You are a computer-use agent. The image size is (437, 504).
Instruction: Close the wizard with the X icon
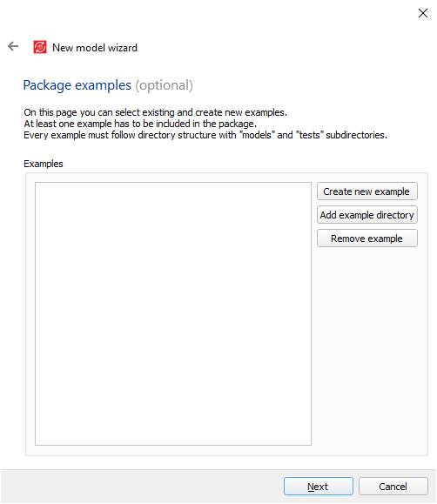423,13
